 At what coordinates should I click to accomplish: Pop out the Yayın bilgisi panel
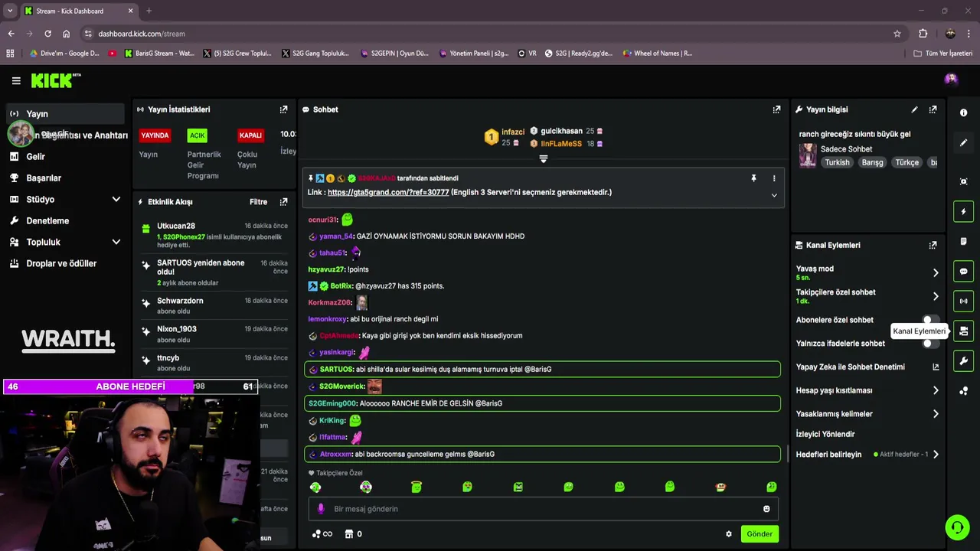(x=933, y=109)
